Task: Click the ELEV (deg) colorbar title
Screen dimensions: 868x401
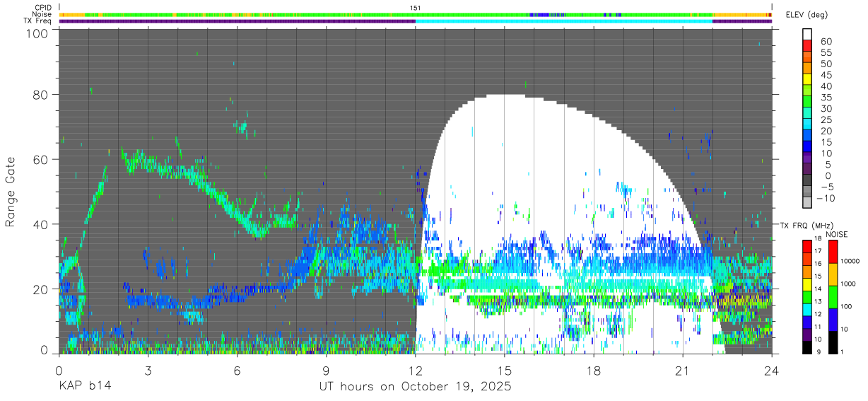Action: click(x=807, y=15)
